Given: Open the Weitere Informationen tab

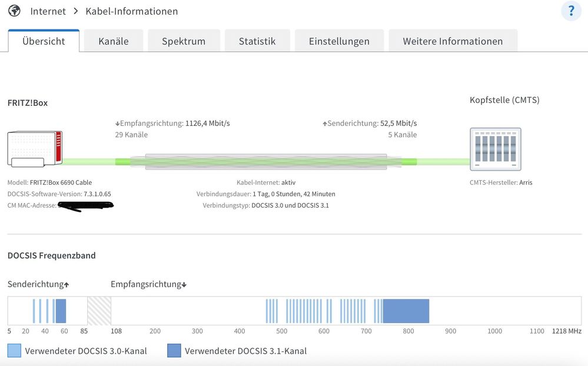Looking at the screenshot, I should [453, 41].
